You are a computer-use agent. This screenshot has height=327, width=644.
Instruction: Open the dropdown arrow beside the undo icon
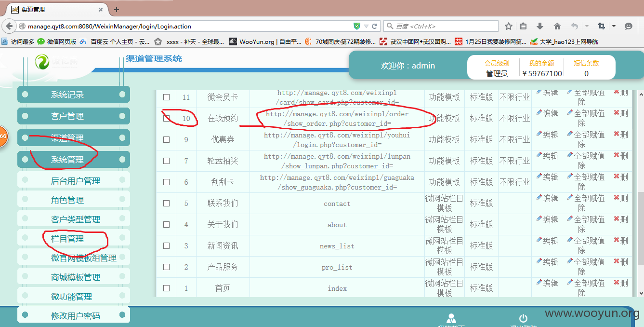click(587, 26)
